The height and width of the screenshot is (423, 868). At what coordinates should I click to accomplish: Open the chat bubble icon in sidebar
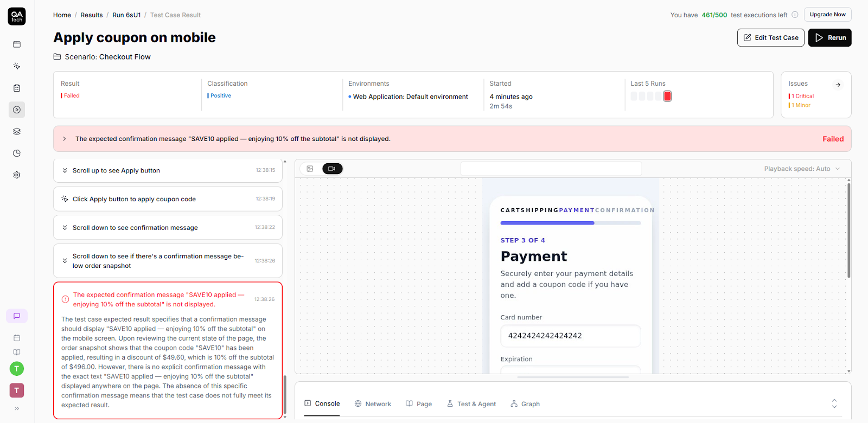click(x=17, y=316)
